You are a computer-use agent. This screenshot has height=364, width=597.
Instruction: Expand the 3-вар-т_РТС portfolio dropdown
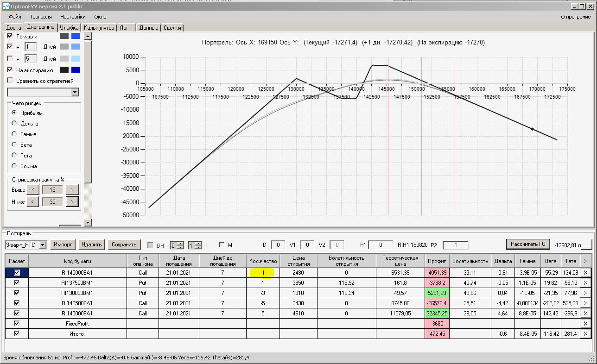point(43,245)
